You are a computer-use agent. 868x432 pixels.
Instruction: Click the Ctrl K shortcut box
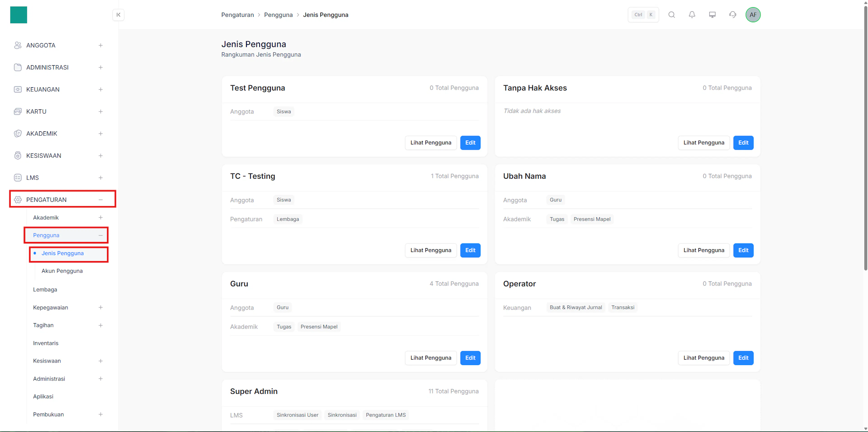pyautogui.click(x=643, y=15)
